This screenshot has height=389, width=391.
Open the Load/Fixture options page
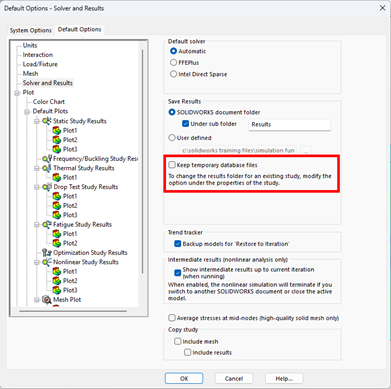click(x=40, y=64)
